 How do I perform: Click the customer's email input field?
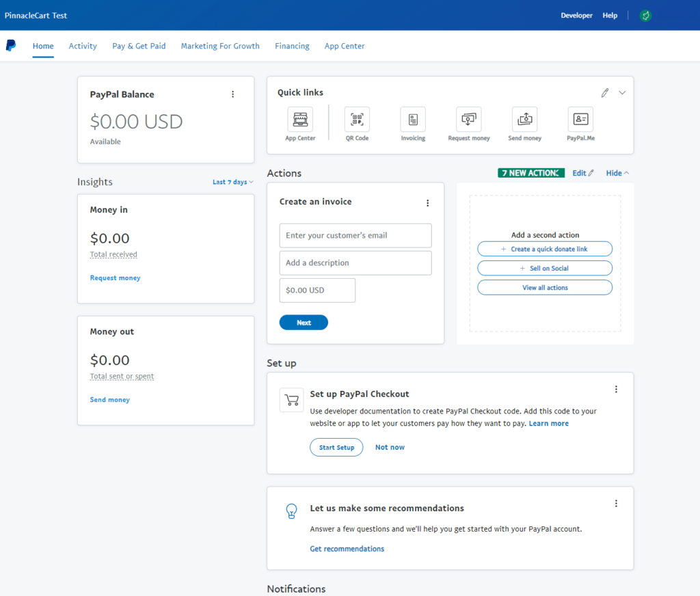point(355,236)
